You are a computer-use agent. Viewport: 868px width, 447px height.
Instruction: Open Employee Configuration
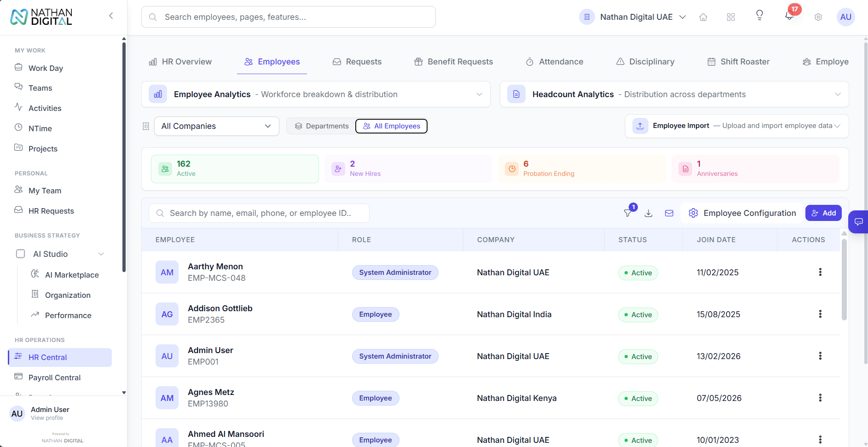(742, 213)
